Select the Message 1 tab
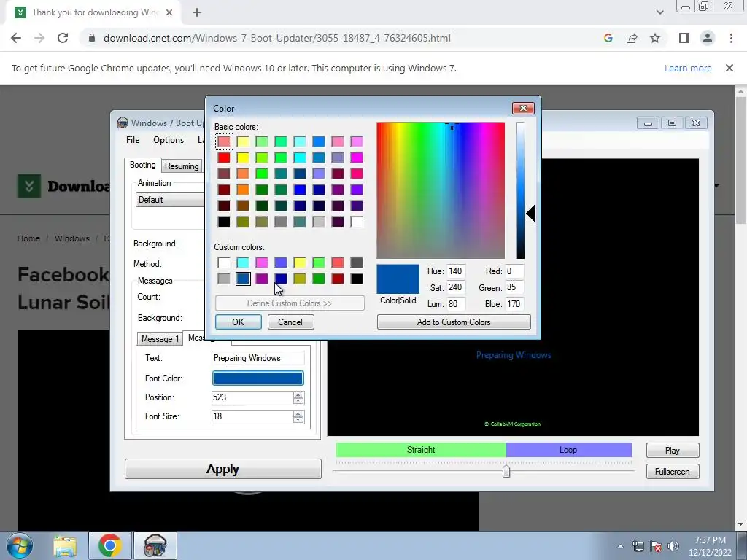 point(160,338)
